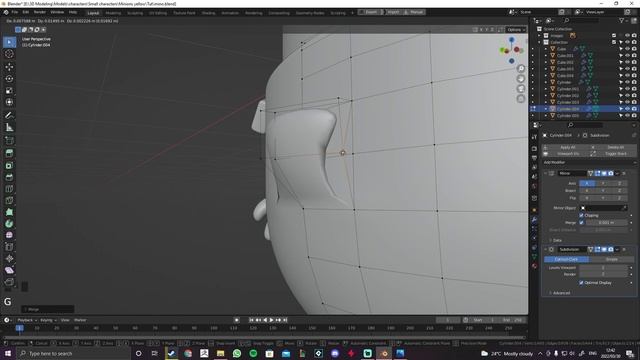This screenshot has width=640, height=360.
Task: Select the Select Box tool in the toolbar
Action: tap(9, 42)
